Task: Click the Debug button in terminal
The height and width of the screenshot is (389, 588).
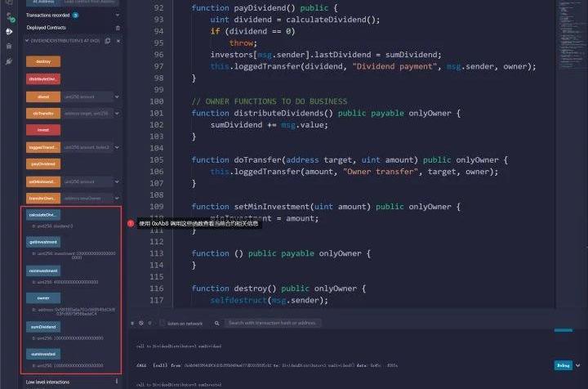Action: (x=562, y=364)
